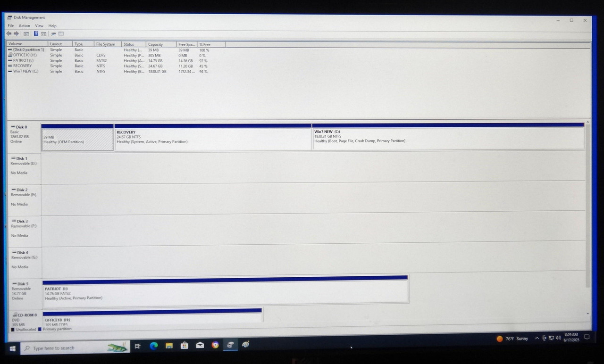Click the Disk 5 Removable label
Screen dimensions: 604x364
pos(25,291)
